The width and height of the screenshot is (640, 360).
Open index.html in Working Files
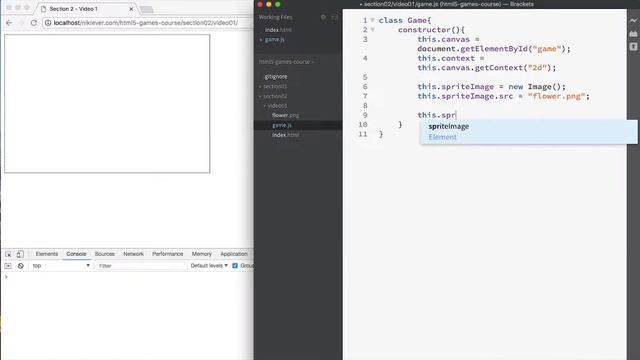point(278,30)
